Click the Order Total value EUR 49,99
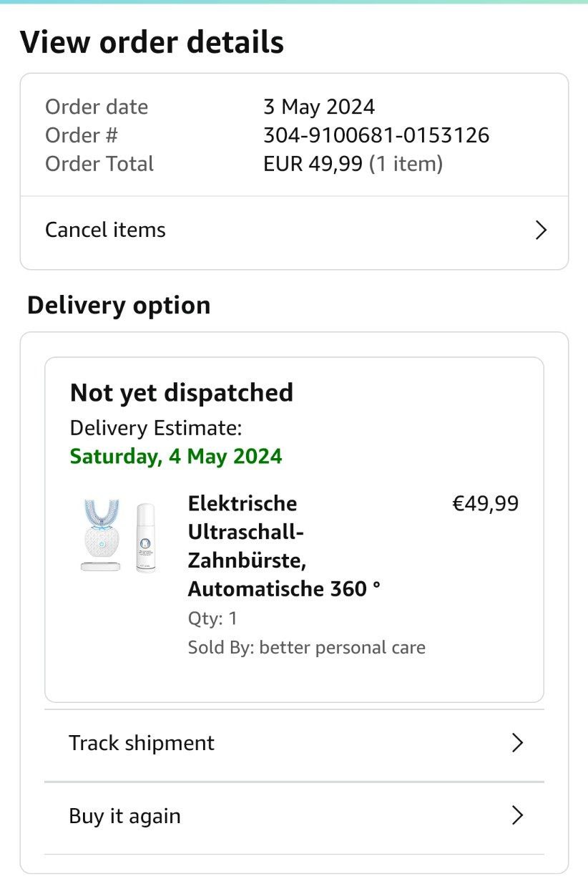The height and width of the screenshot is (884, 588). coord(313,164)
